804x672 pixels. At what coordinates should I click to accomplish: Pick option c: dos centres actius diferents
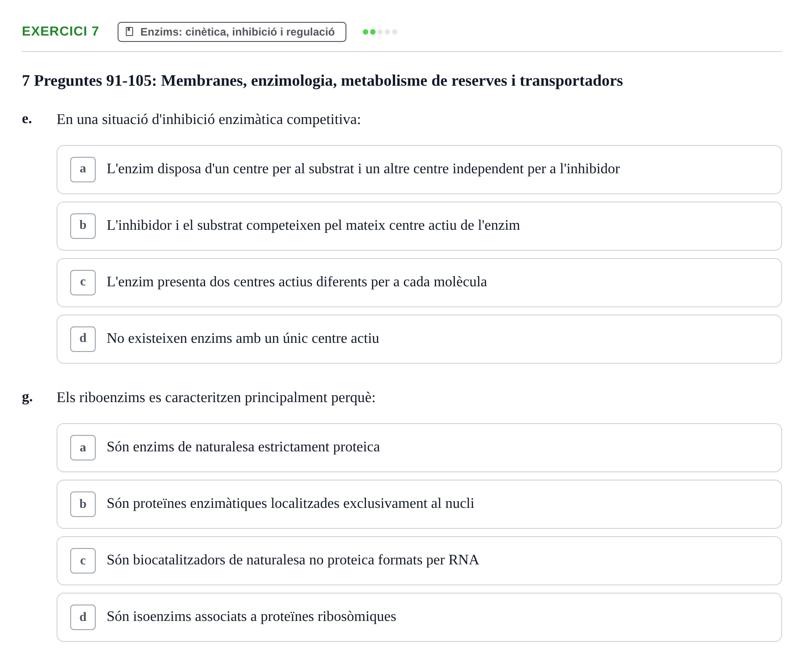(419, 283)
